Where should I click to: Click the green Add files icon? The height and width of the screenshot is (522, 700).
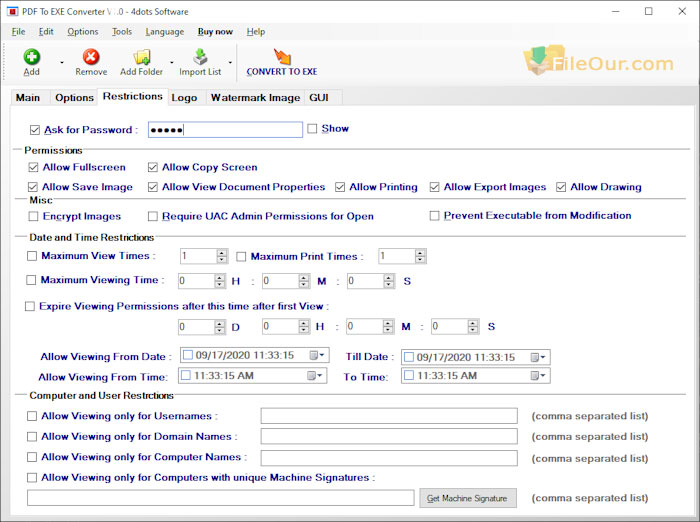point(31,57)
